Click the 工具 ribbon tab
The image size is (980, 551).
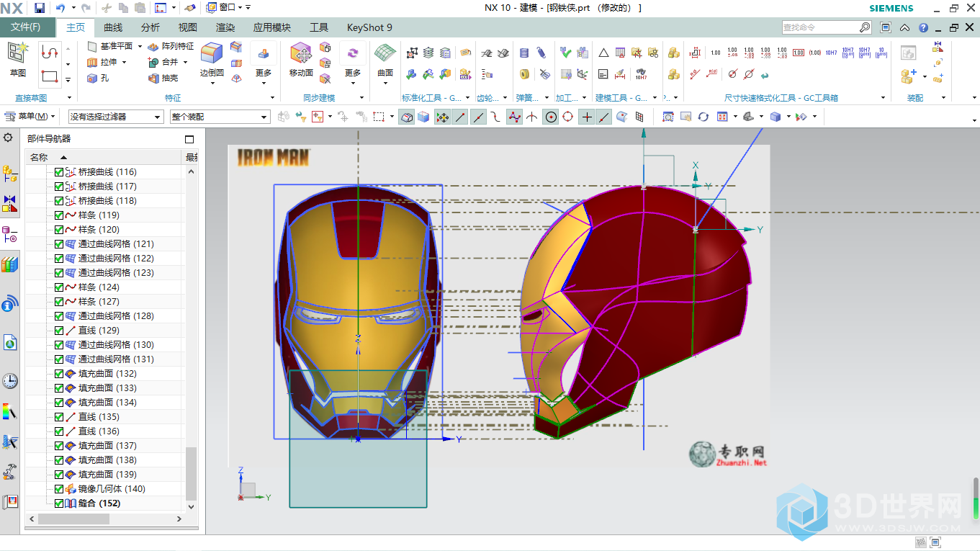pyautogui.click(x=319, y=27)
